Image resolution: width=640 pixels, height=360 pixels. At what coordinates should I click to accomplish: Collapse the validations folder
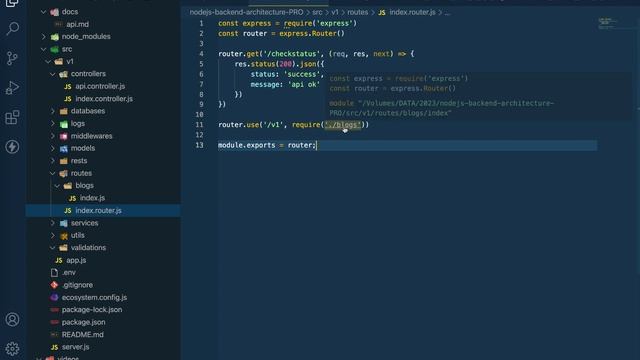[53, 248]
